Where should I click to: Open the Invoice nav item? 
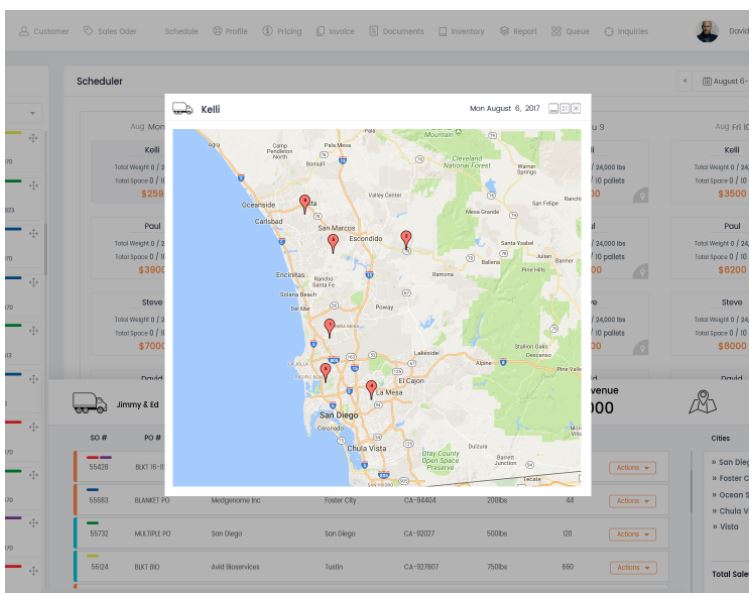pos(335,31)
